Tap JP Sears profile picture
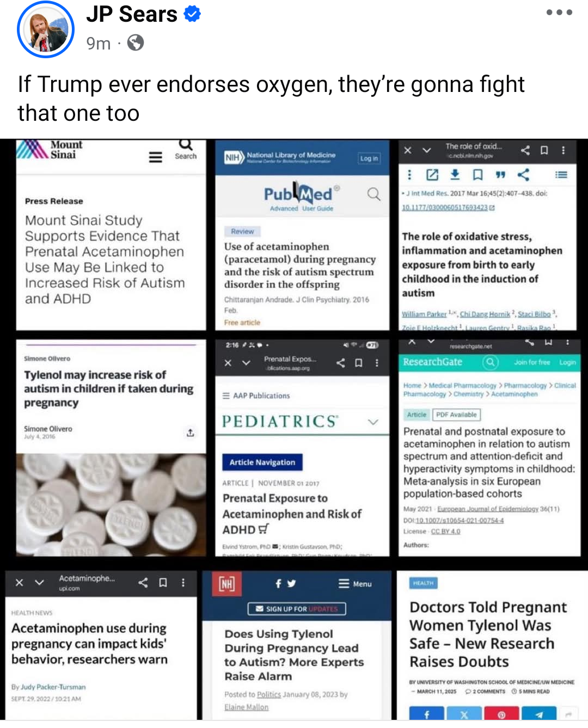The width and height of the screenshot is (588, 728). 46,29
